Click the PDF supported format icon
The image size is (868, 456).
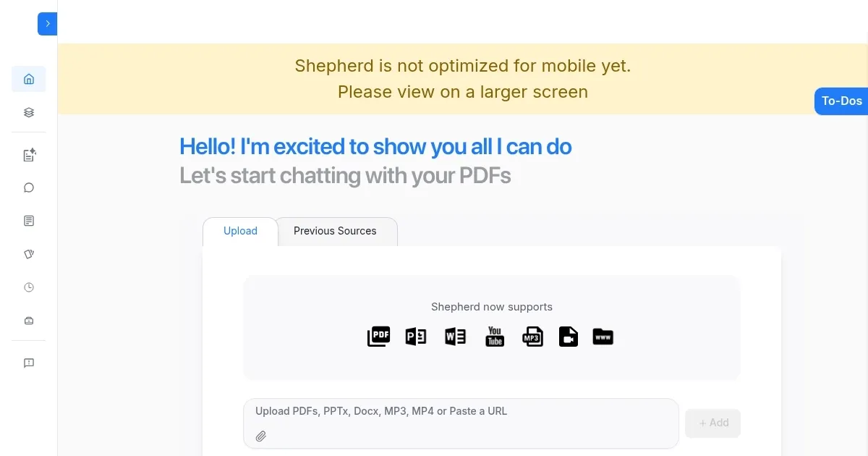(x=378, y=336)
